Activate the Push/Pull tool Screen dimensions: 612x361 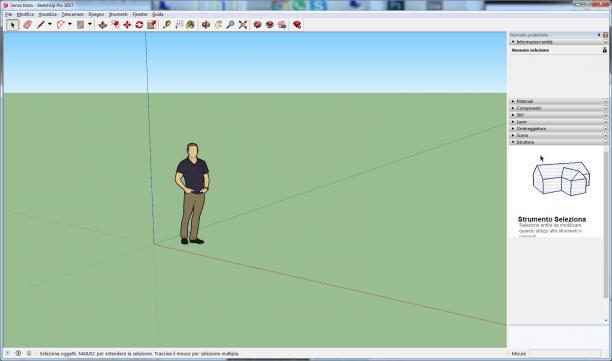(102, 25)
